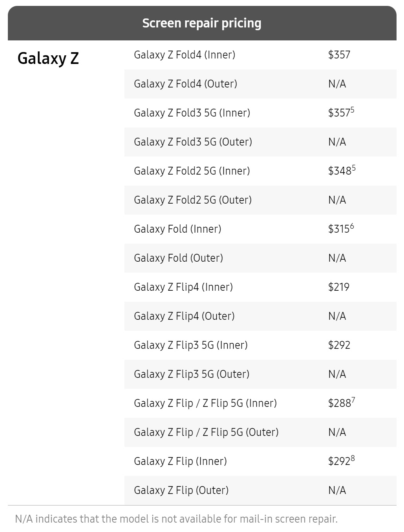Click the Galaxy Z Flip3 5G (Inner) label

tap(191, 345)
